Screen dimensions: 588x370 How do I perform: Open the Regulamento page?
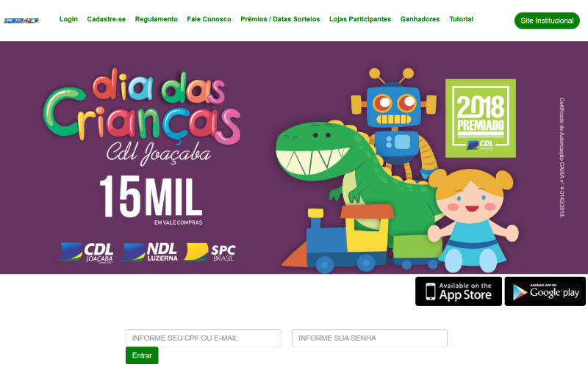click(157, 19)
